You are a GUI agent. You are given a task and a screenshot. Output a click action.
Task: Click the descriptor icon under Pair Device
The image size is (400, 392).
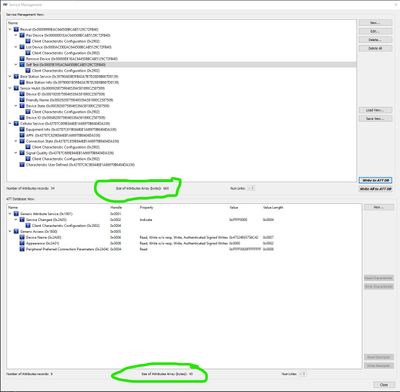(x=28, y=41)
